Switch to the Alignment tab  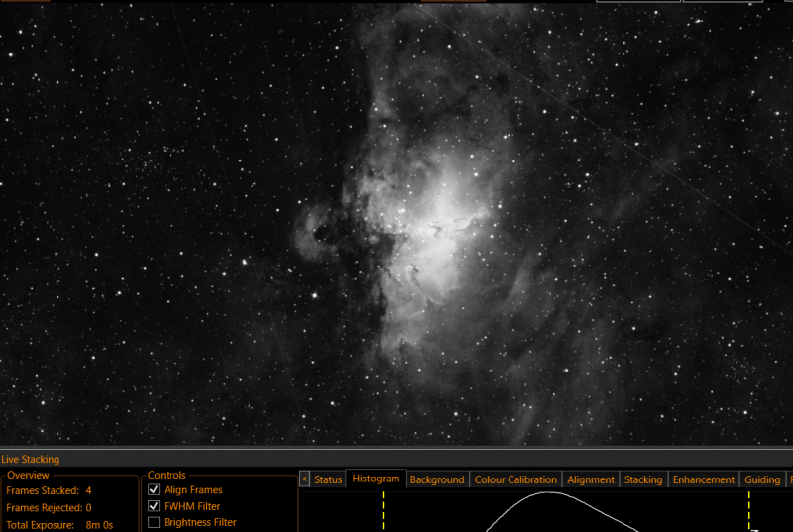(590, 479)
